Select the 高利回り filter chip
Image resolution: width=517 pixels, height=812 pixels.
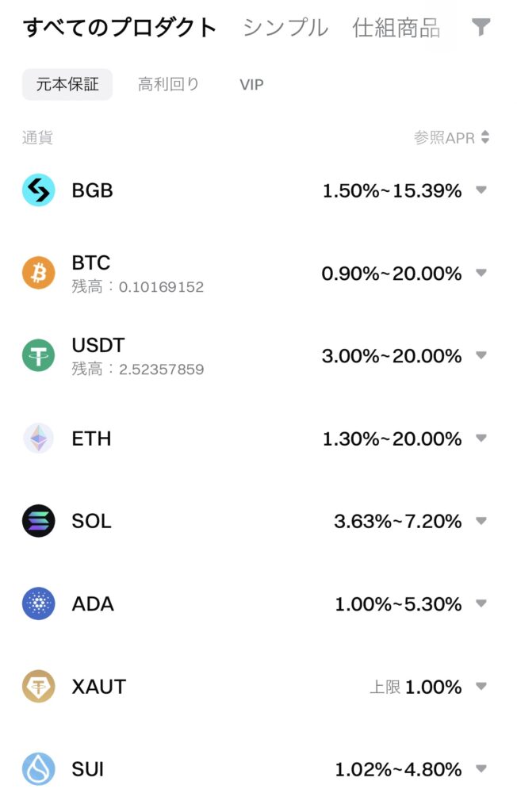[168, 84]
